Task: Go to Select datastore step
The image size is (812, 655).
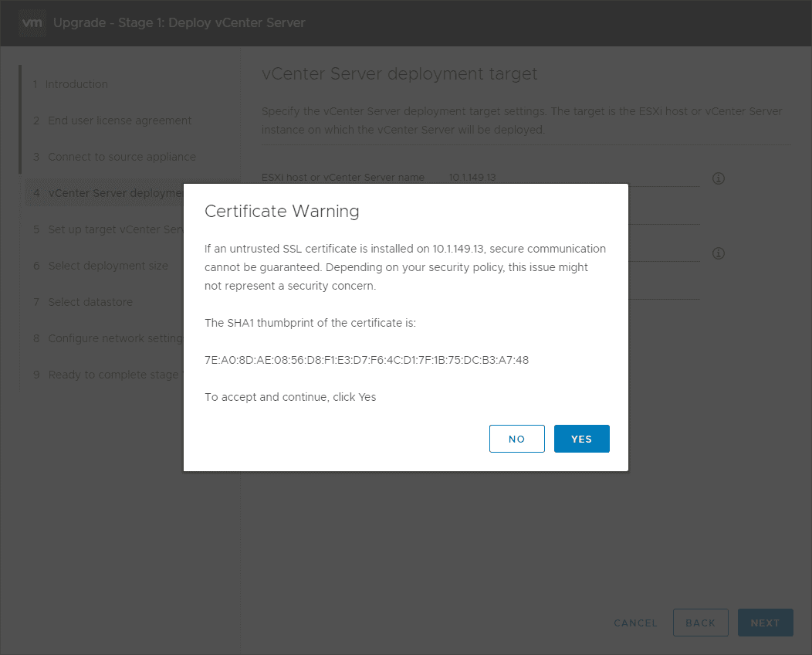Action: pyautogui.click(x=90, y=302)
